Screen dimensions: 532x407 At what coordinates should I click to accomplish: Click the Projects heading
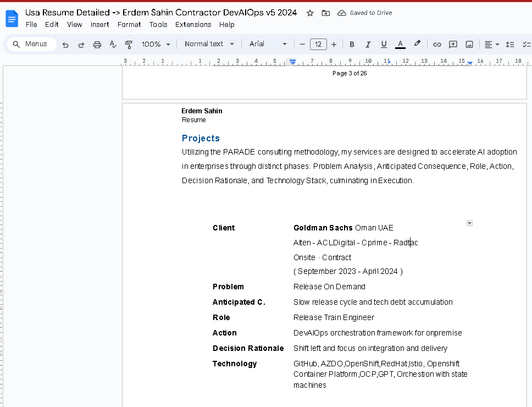201,138
